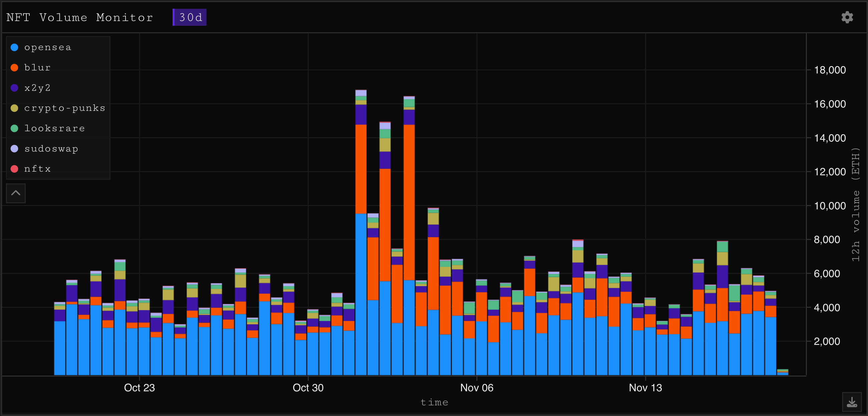Click the sudoswap legend label
Viewport: 868px width, 416px height.
click(51, 148)
